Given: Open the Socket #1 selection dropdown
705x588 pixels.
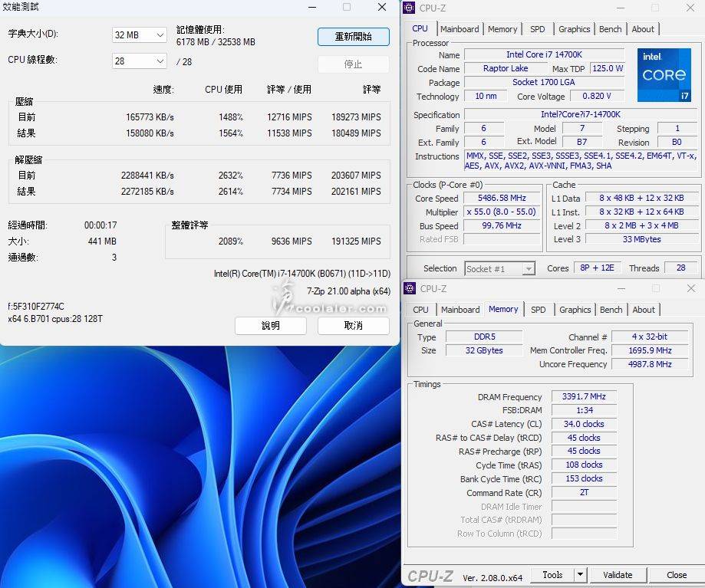Looking at the screenshot, I should [499, 268].
